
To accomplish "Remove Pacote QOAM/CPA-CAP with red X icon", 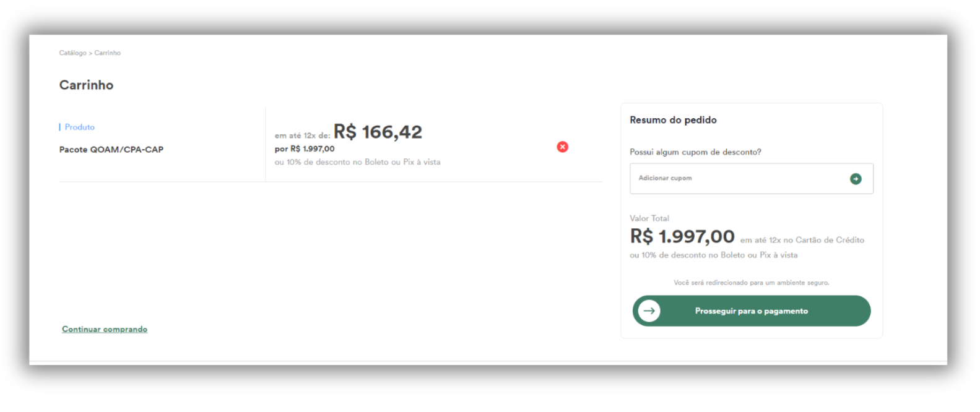I will pyautogui.click(x=562, y=147).
